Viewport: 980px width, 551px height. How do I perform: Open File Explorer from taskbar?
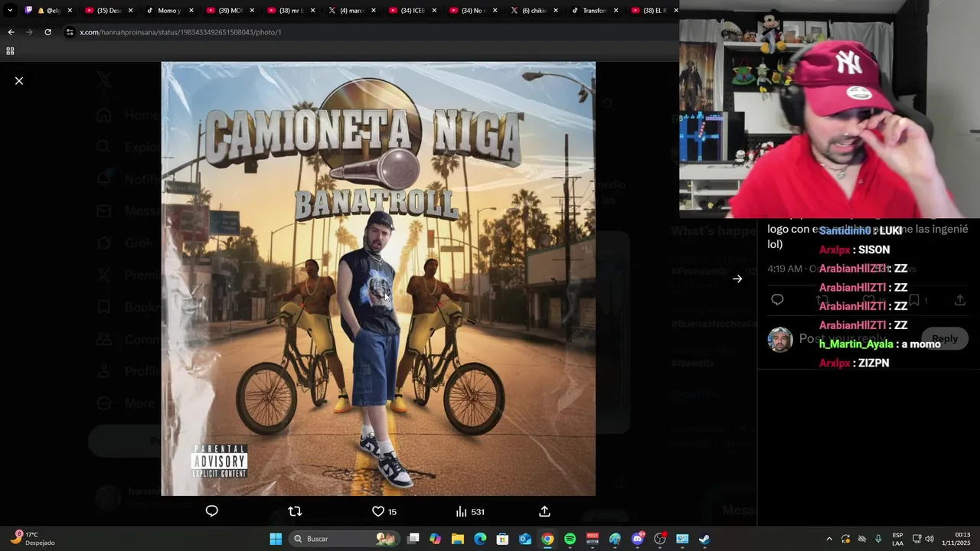[x=458, y=539]
